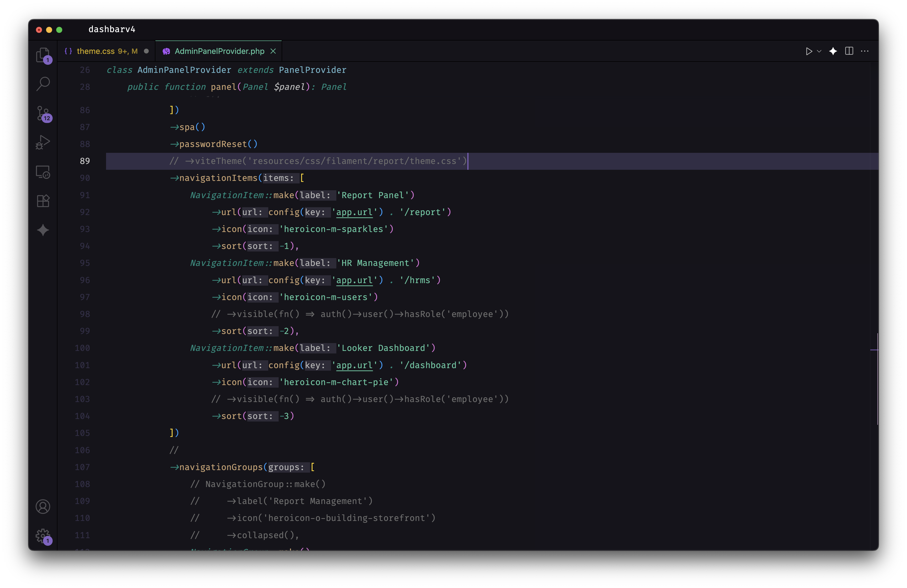This screenshot has width=907, height=588.
Task: Open the Search panel icon
Action: 43,84
